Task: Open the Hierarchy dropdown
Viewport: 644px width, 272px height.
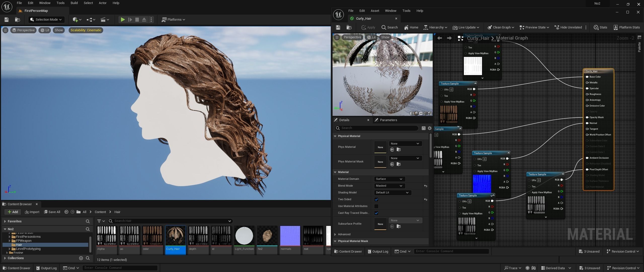Action: 435,27
